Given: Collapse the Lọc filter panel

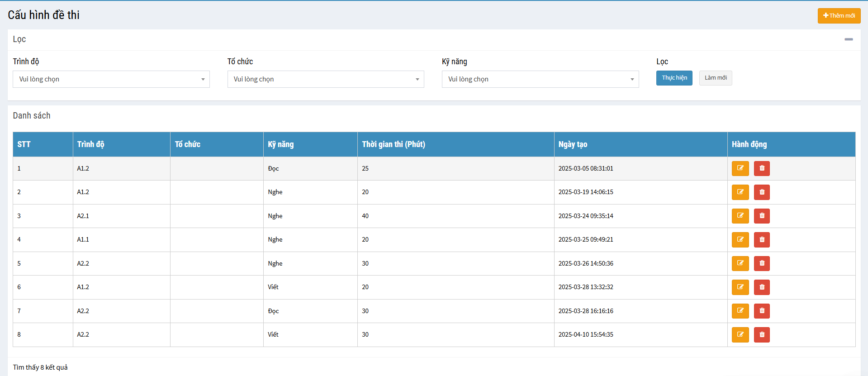Looking at the screenshot, I should [x=849, y=39].
